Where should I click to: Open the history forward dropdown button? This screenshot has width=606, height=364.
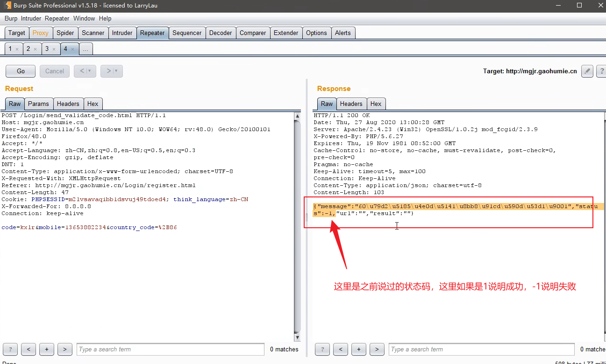(112, 71)
